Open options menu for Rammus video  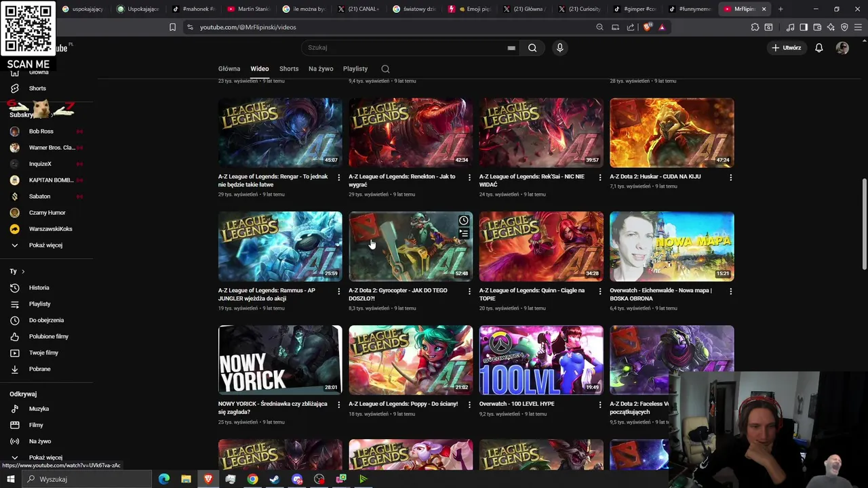click(x=339, y=291)
